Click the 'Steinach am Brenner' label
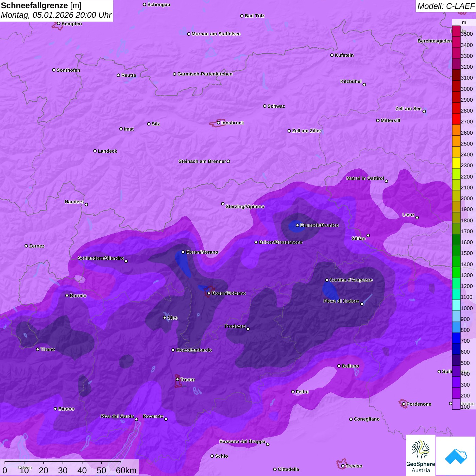 (202, 161)
